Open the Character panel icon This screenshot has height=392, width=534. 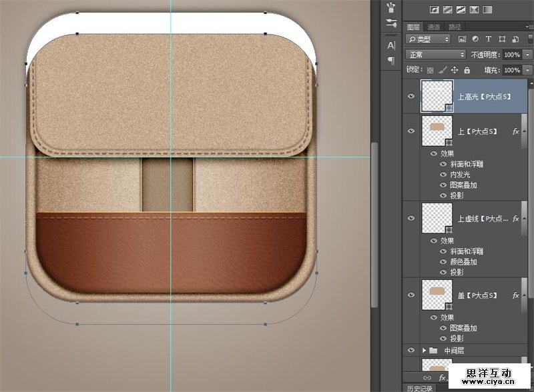391,45
